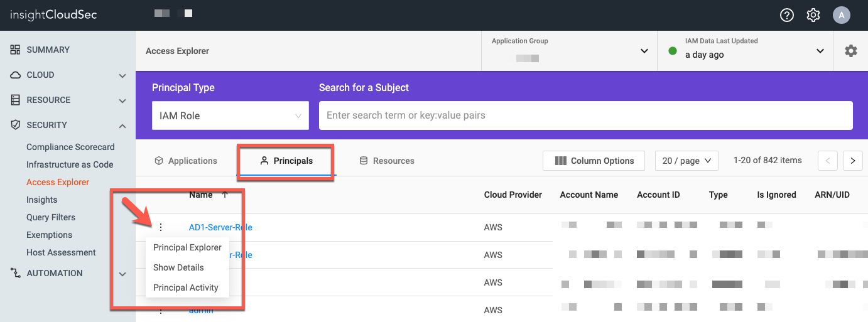Screen dimensions: 868x322
Task: Click the 1-20 of 842 items text
Action: pos(768,161)
